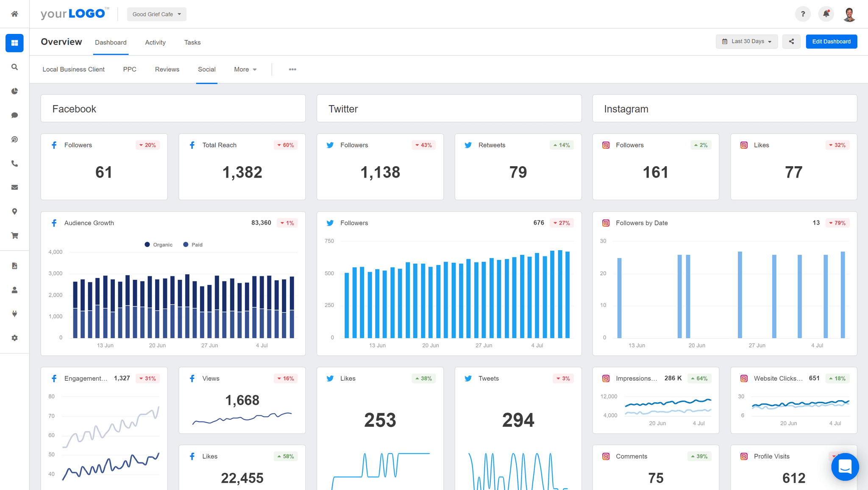868x490 pixels.
Task: Switch to the Activity tab
Action: pyautogui.click(x=155, y=42)
